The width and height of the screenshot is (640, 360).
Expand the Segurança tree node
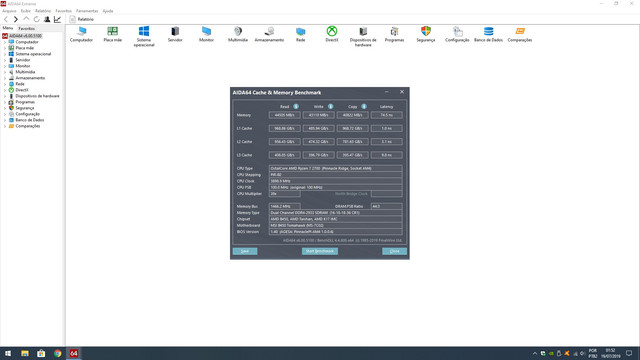[x=4, y=108]
